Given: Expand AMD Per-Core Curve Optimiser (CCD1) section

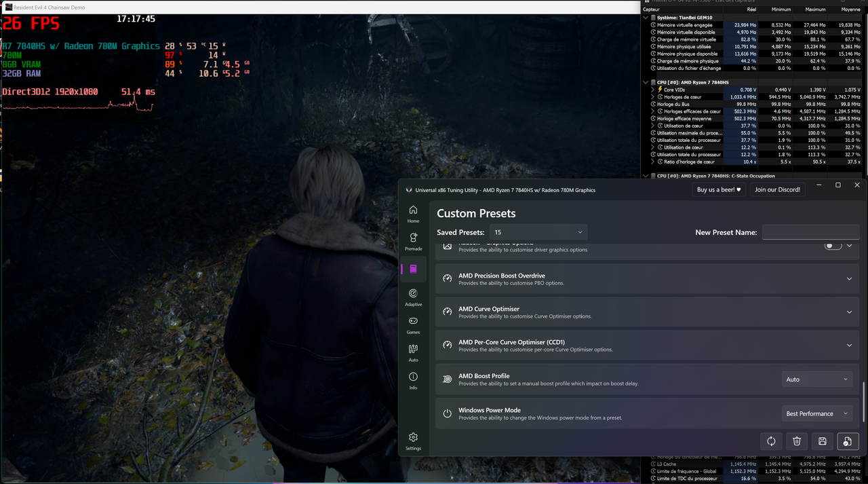Looking at the screenshot, I should (850, 346).
